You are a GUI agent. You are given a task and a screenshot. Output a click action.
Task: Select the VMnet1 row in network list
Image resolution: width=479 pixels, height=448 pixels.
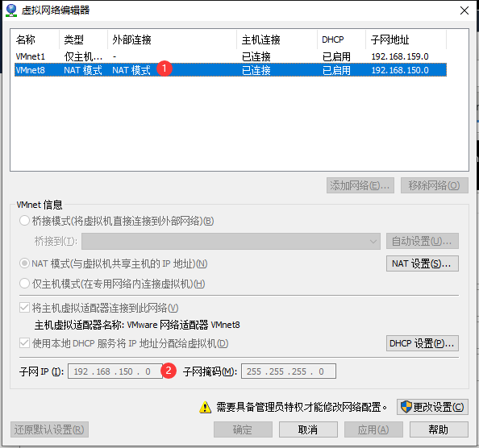point(231,56)
